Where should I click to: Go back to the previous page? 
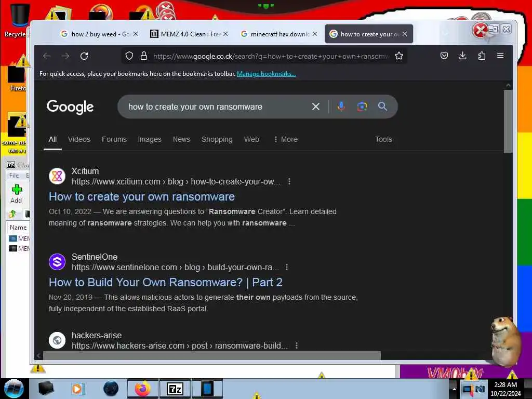(47, 56)
